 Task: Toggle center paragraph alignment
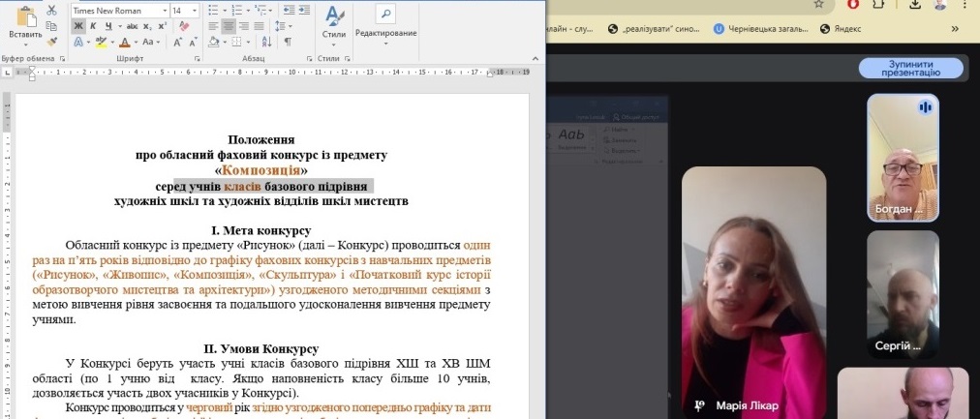pos(229,26)
